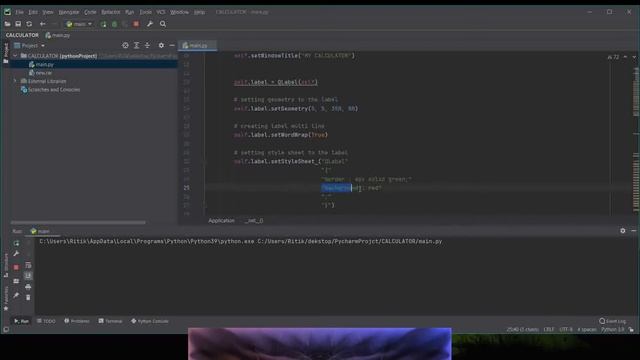Screen dimensions: 640x360
Task: Open the Python Console tool window
Action: (x=150, y=321)
